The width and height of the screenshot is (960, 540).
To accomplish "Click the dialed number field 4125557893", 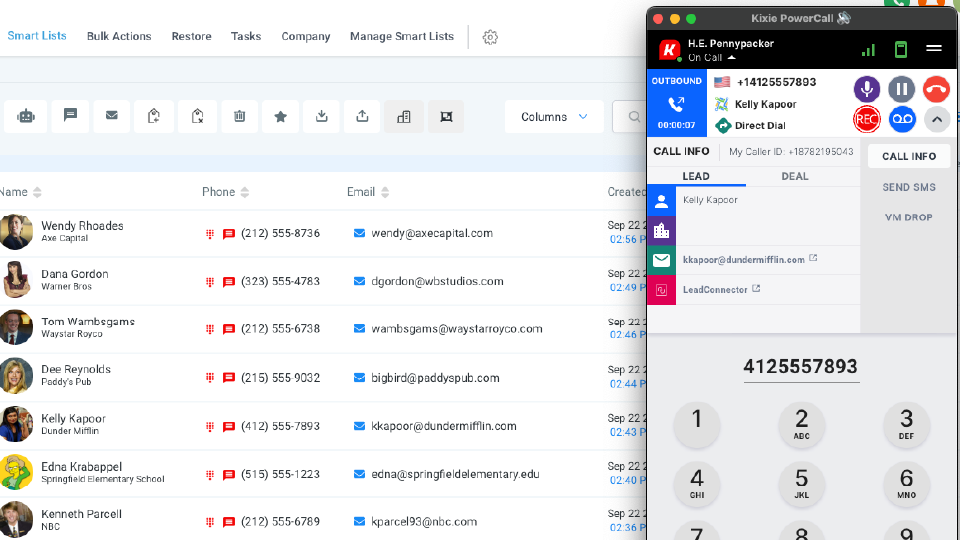I will [x=801, y=366].
